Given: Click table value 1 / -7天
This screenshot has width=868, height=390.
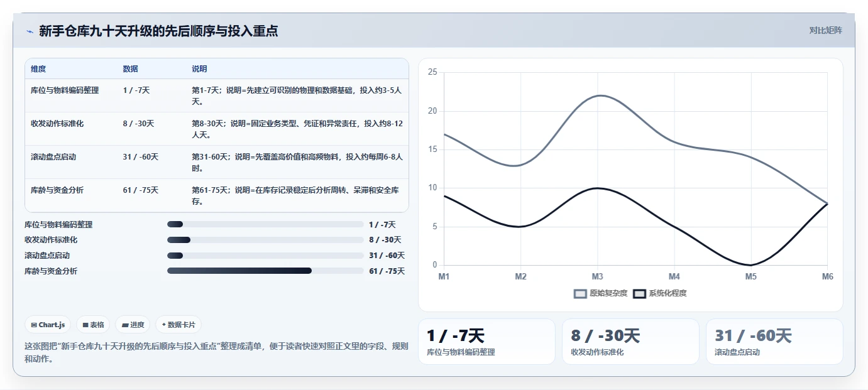Looking at the screenshot, I should coord(136,90).
